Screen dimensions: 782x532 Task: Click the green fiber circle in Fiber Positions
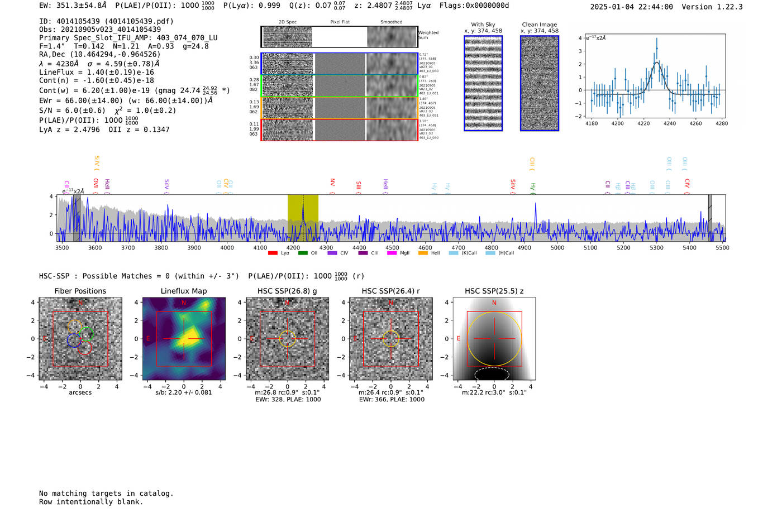click(x=86, y=334)
